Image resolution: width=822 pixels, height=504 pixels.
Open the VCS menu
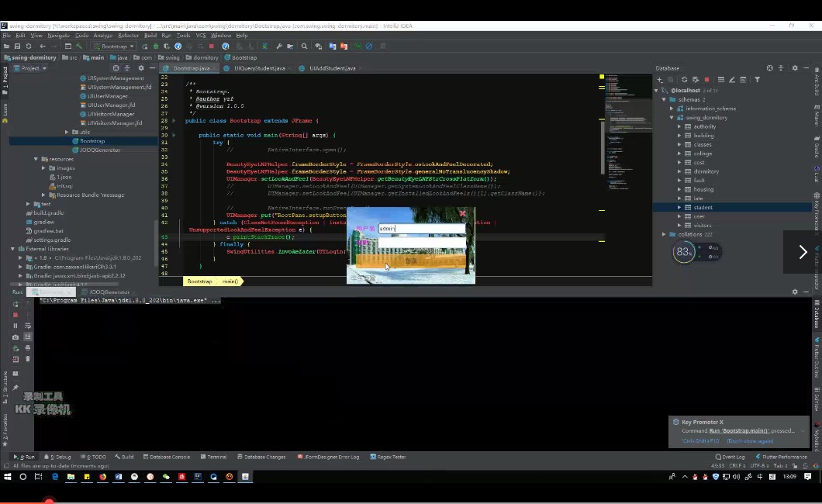[201, 35]
